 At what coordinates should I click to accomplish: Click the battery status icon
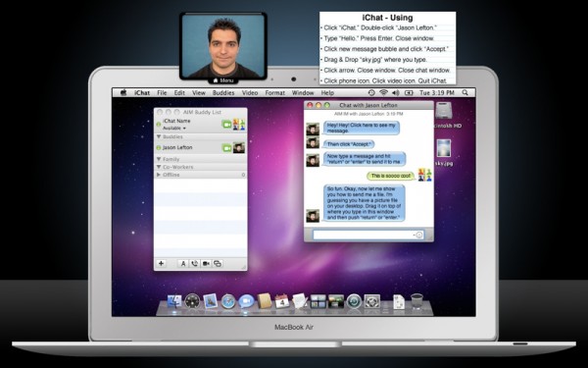409,92
